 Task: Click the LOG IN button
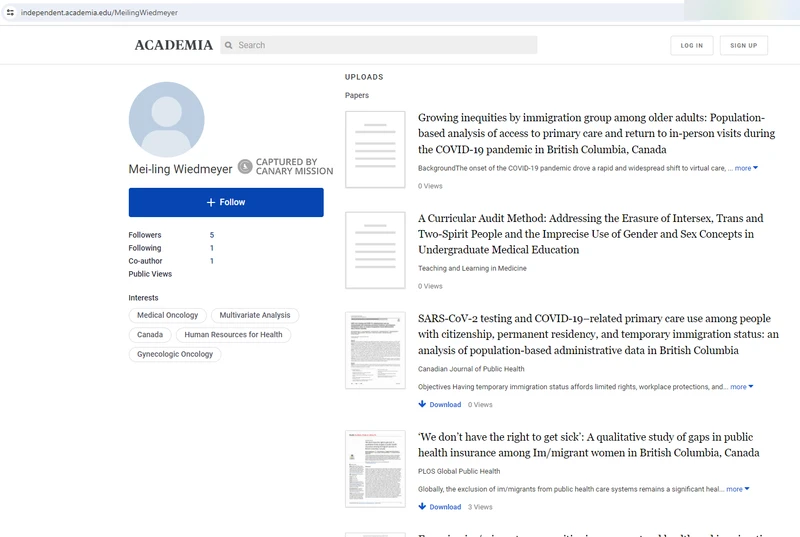(691, 45)
